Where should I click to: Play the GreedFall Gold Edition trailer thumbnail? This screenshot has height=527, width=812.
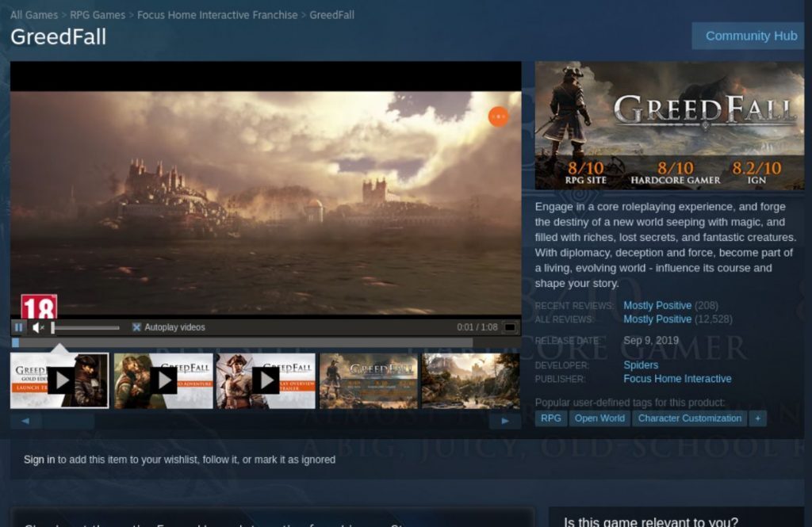click(59, 380)
